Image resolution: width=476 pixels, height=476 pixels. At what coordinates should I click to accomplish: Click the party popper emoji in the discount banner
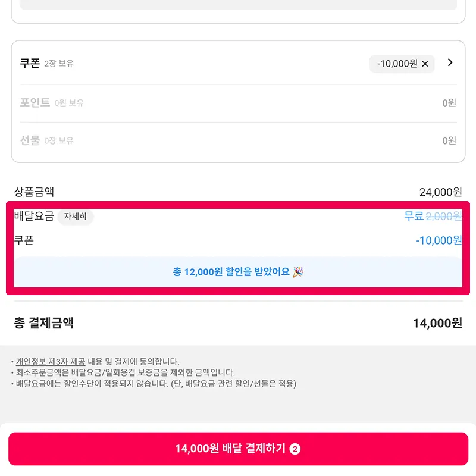(x=301, y=272)
